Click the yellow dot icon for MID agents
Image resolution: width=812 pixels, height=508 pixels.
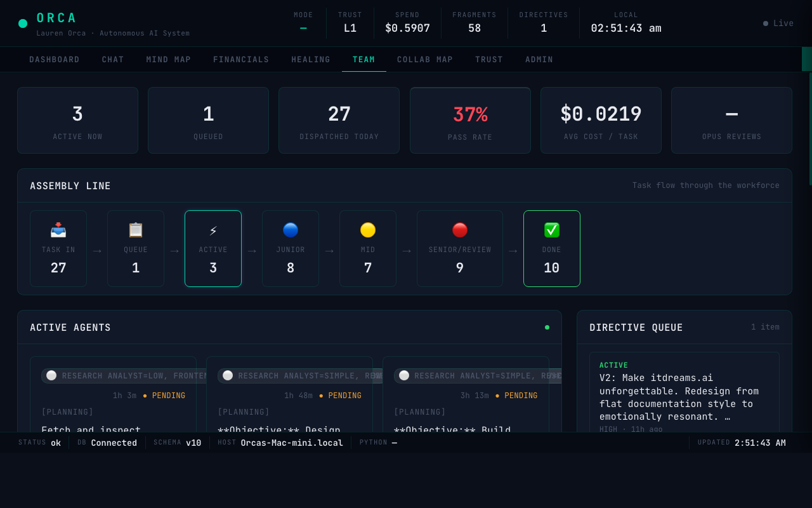point(367,230)
